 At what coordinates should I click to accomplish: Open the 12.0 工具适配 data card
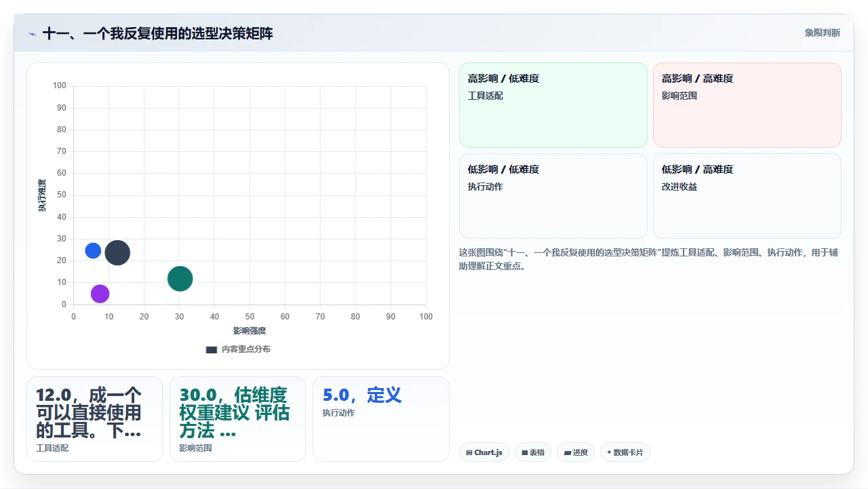[x=94, y=419]
